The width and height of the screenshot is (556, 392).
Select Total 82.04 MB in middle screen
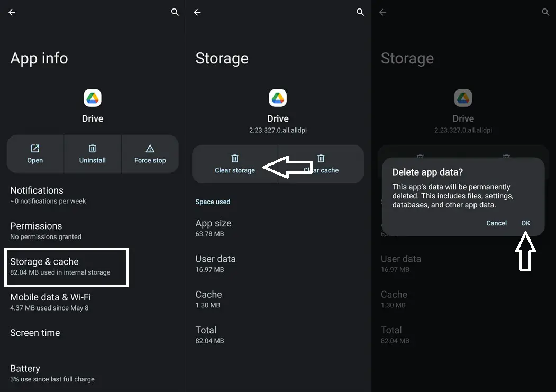(278, 335)
